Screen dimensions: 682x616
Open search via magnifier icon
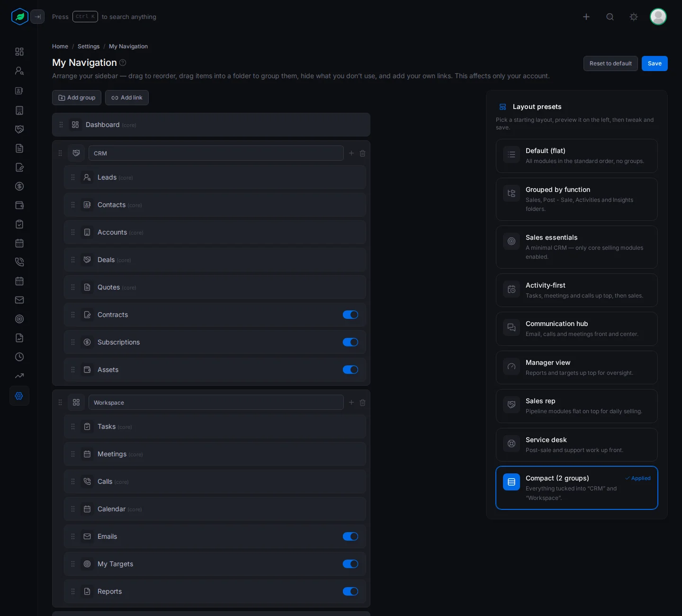[x=610, y=17]
